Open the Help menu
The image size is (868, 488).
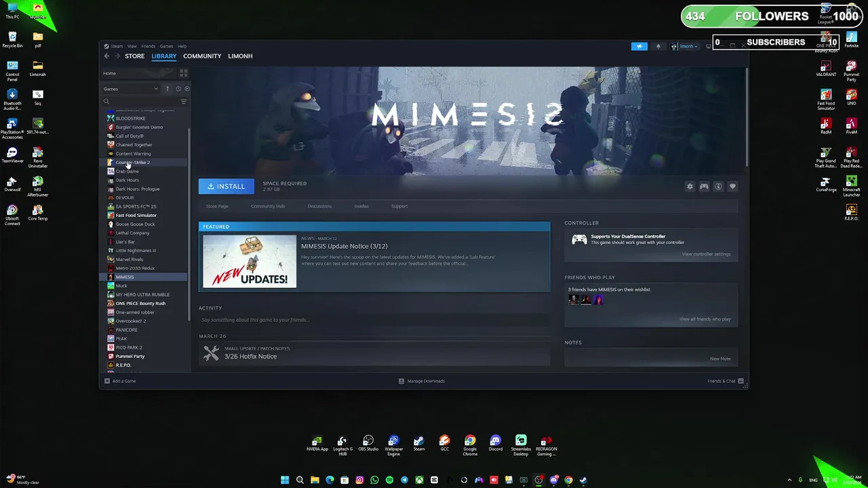click(182, 46)
